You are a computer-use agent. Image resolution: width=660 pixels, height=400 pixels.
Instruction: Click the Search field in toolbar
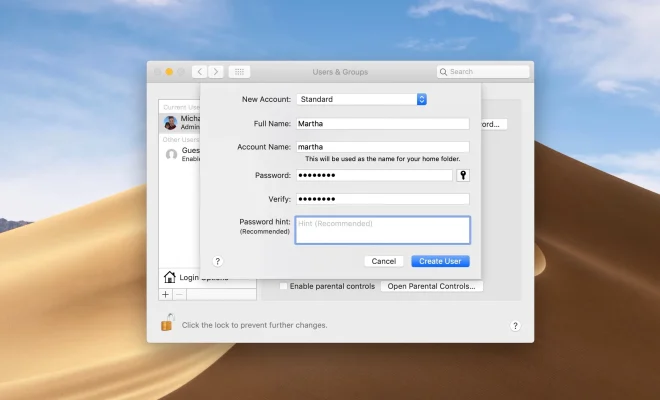click(483, 72)
